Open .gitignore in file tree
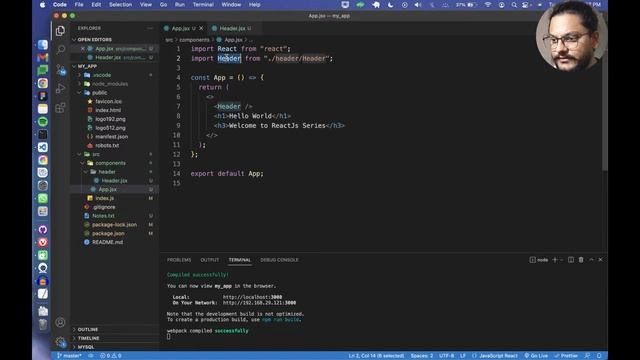 click(x=104, y=207)
